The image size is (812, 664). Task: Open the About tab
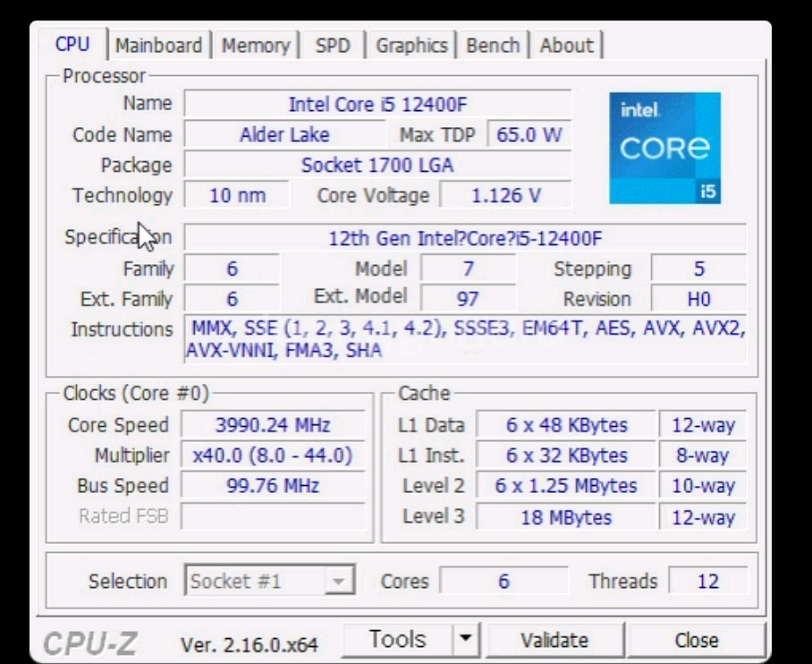tap(566, 46)
